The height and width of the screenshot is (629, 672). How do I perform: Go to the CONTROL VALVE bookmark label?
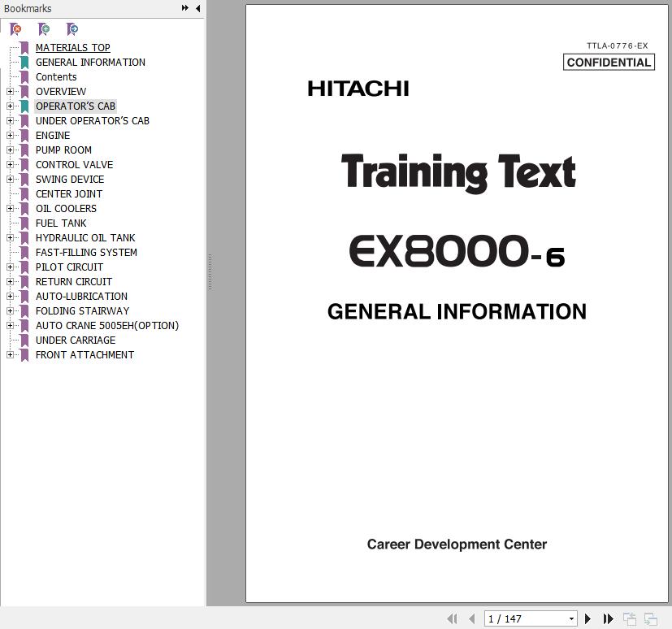click(75, 164)
